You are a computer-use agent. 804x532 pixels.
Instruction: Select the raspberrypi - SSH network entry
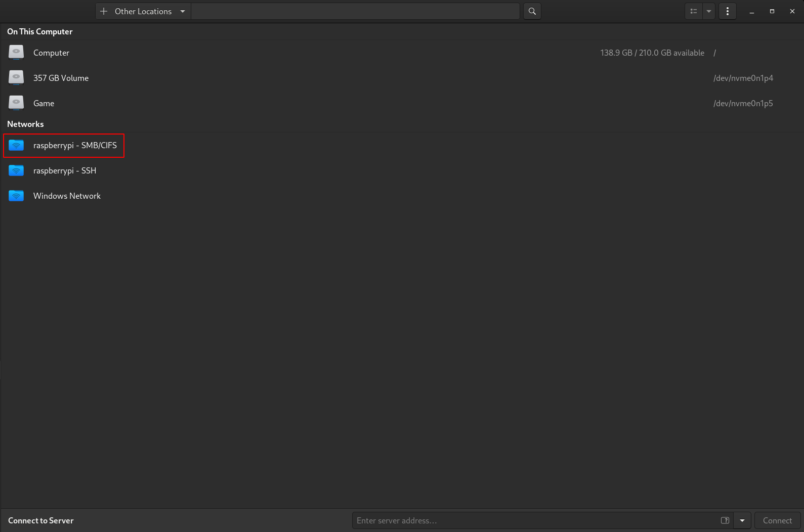[64, 171]
